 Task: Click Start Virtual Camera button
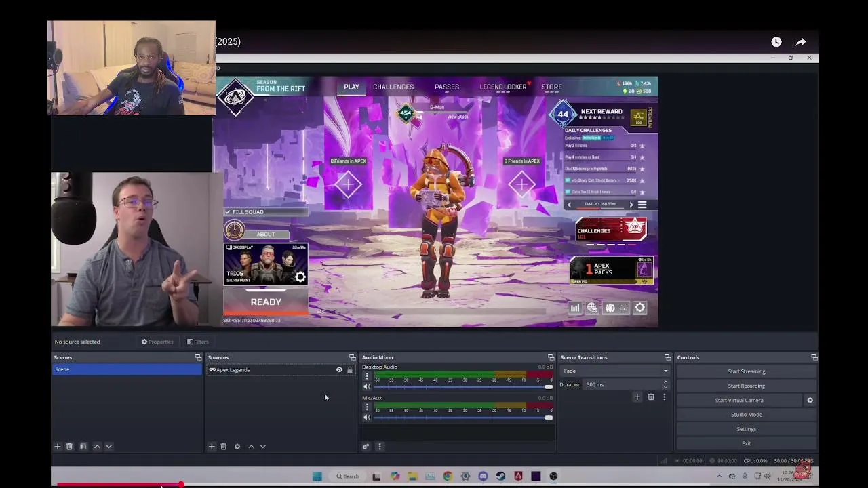coord(739,401)
